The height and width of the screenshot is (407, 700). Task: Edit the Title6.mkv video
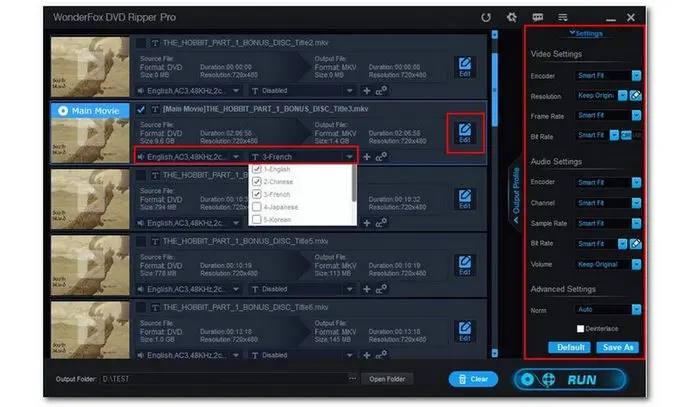click(465, 332)
